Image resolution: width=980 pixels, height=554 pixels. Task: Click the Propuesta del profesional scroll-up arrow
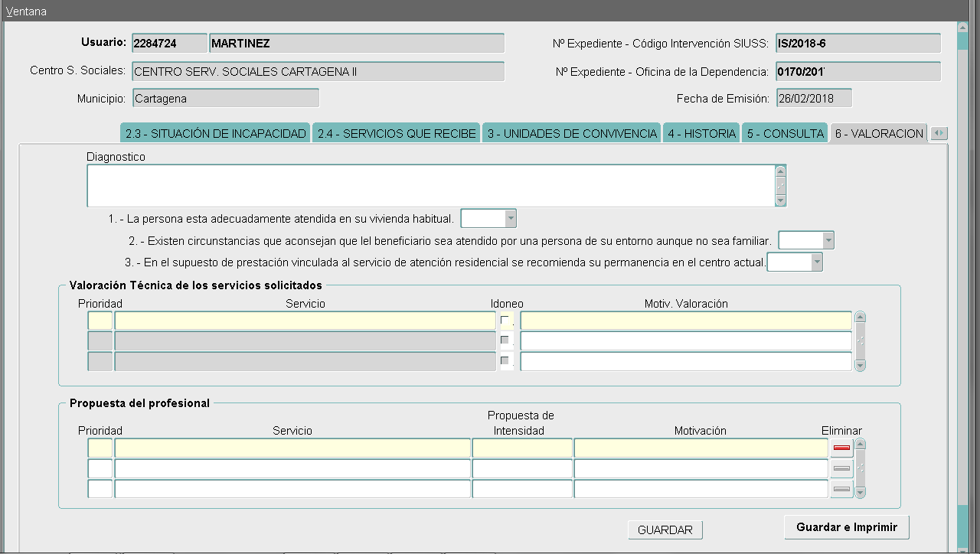coord(860,445)
